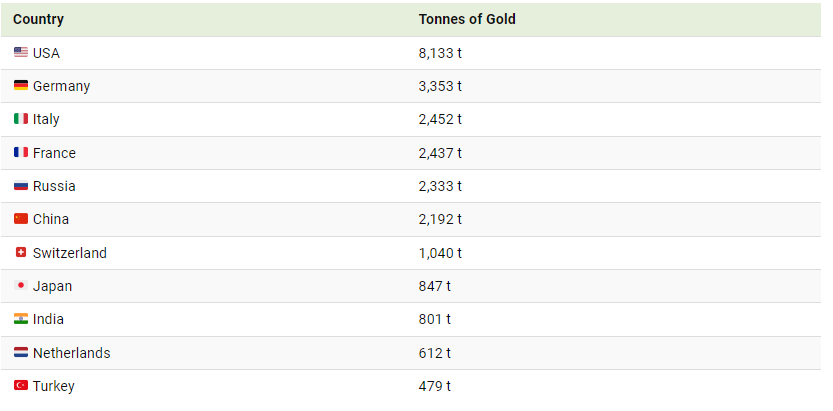Click the Country column header
Viewport: 833px width, 411px height.
38,19
